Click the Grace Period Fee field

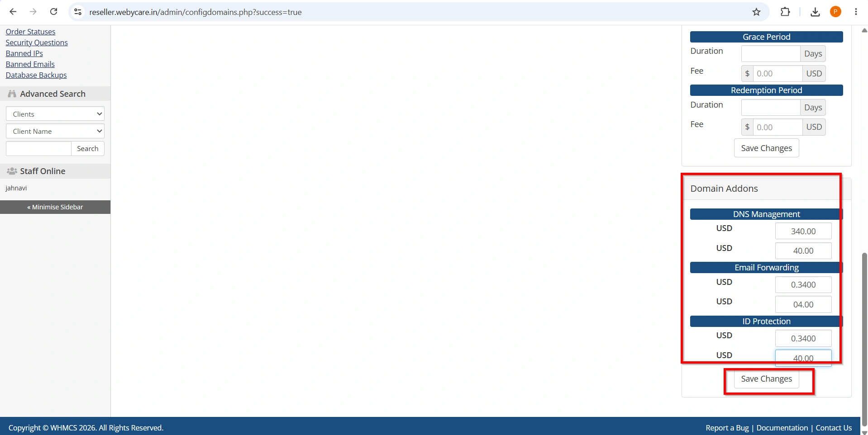click(777, 73)
